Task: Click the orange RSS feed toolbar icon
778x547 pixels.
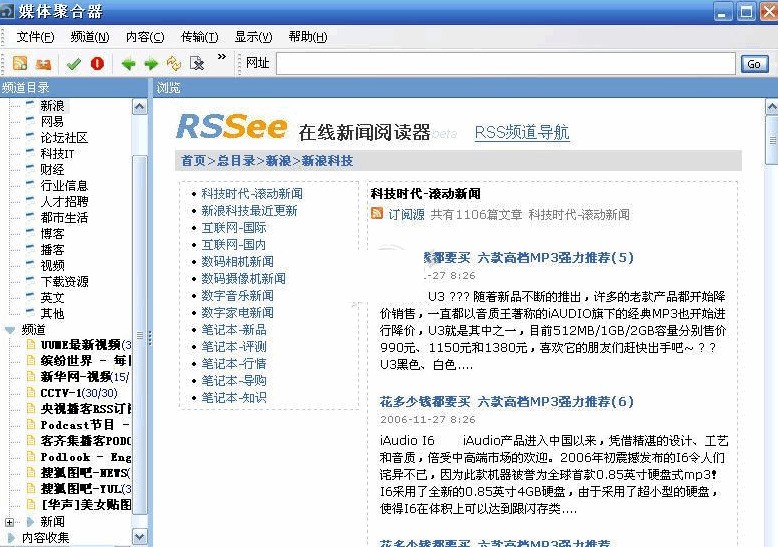Action: pos(20,63)
